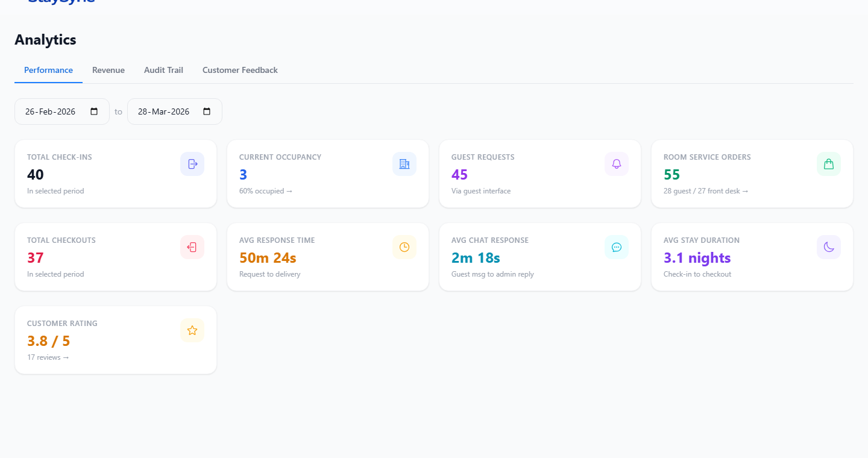Screen dimensions: 868x458
Task: Click the moon icon on Avg Stay Duration card
Action: point(828,246)
